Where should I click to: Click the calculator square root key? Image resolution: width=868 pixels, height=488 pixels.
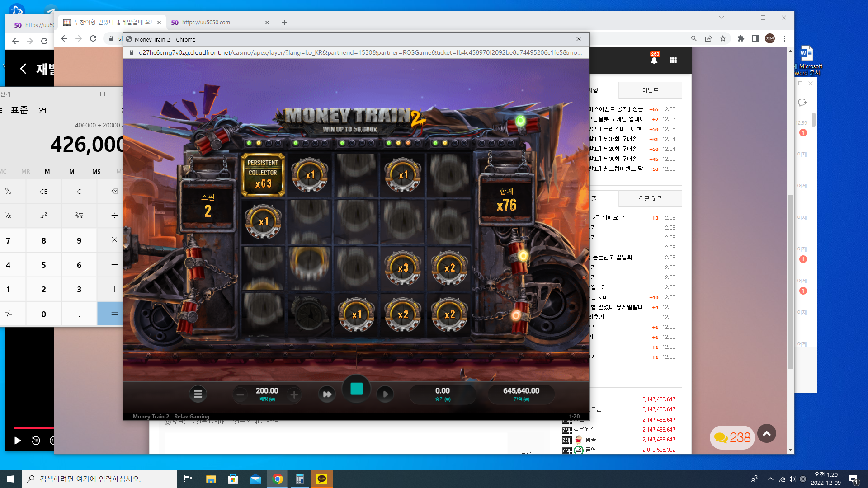coord(79,216)
